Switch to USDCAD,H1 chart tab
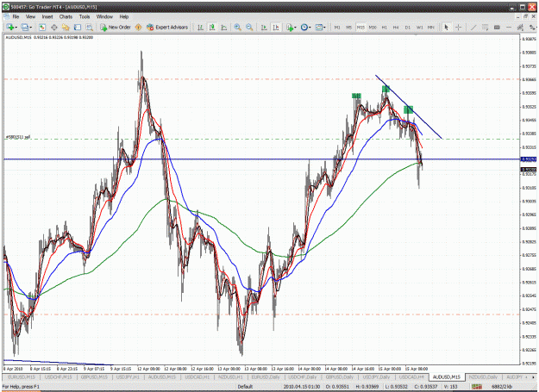539x392 pixels. pyautogui.click(x=197, y=376)
